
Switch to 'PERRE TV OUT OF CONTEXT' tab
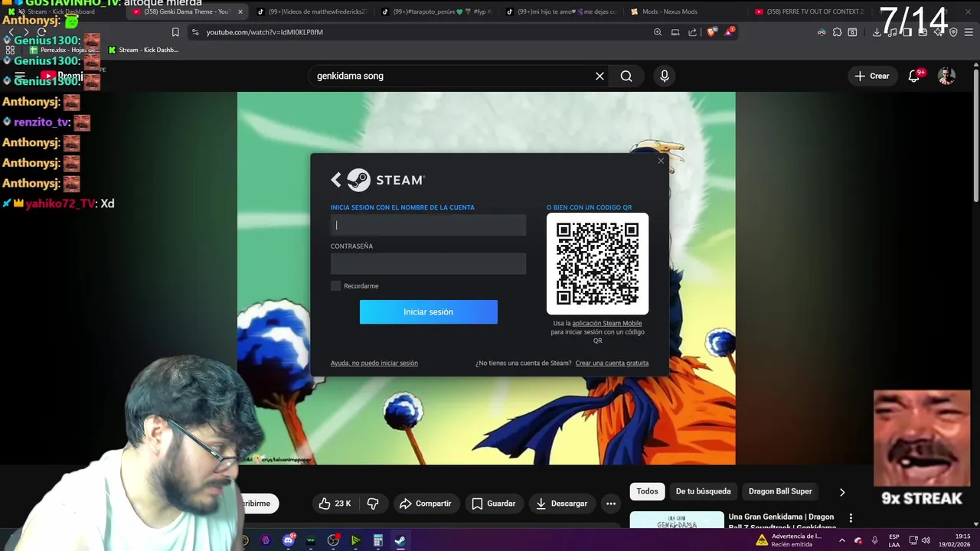(808, 11)
